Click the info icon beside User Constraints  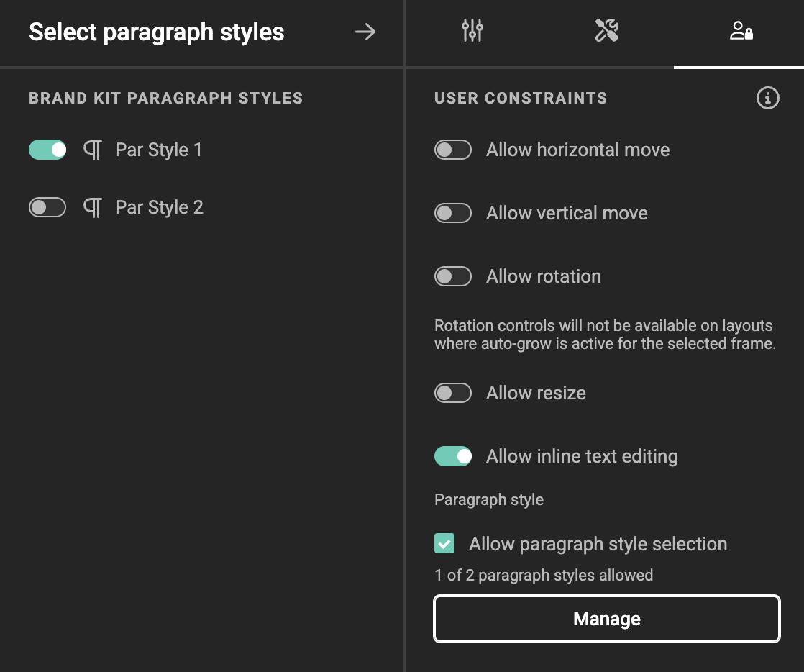click(x=767, y=98)
